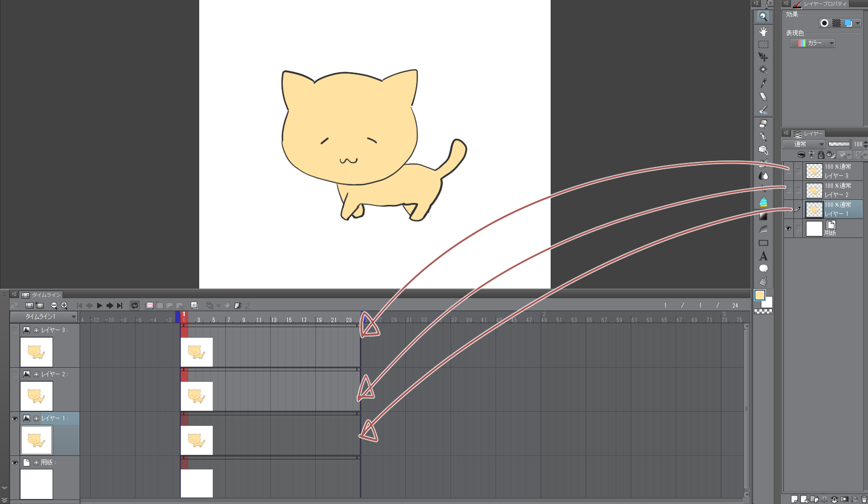Click the layer color effect icon
This screenshot has height=504, width=868.
pyautogui.click(x=848, y=23)
